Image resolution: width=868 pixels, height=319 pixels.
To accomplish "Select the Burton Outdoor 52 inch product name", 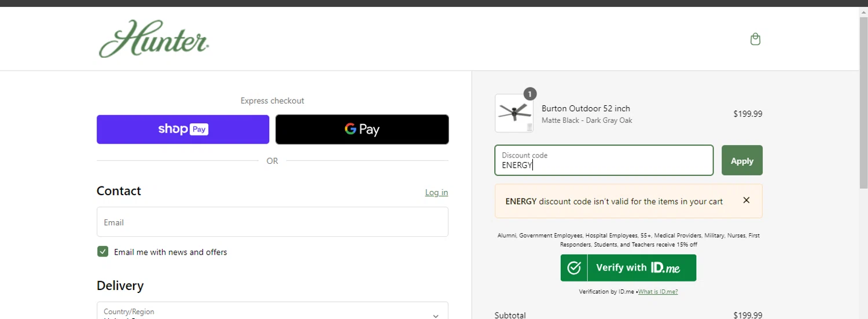I will click(x=586, y=108).
